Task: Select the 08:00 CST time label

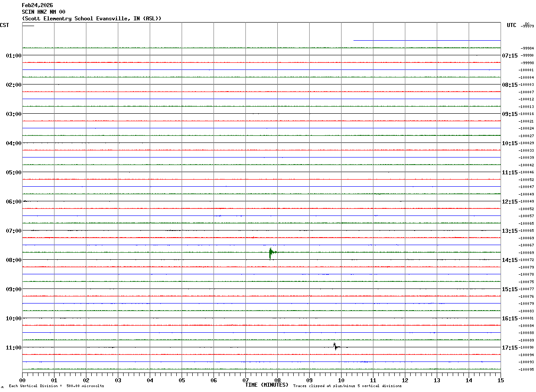Action: coord(13,260)
